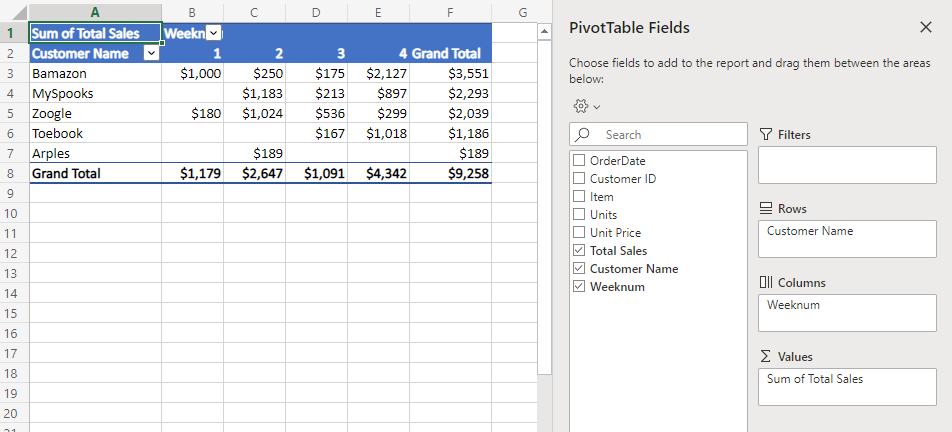Check the Item field checkbox
952x432 pixels.
(x=579, y=197)
